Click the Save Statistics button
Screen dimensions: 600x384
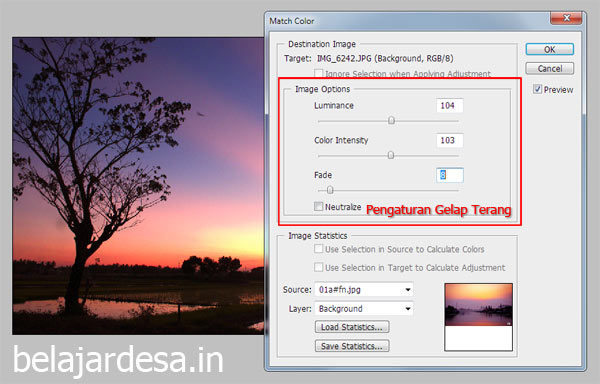(x=352, y=346)
